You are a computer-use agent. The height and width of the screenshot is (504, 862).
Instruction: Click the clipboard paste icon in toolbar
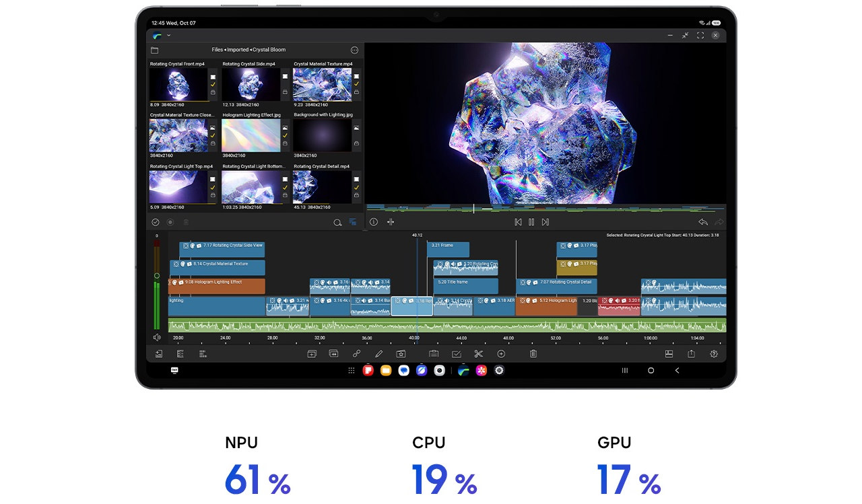click(x=434, y=353)
